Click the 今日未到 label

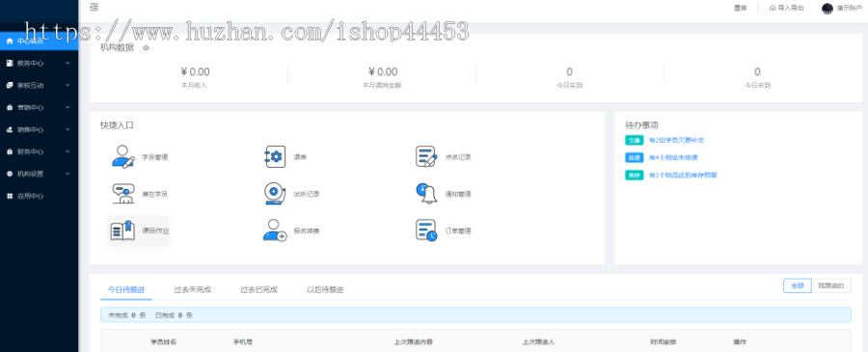(x=757, y=85)
